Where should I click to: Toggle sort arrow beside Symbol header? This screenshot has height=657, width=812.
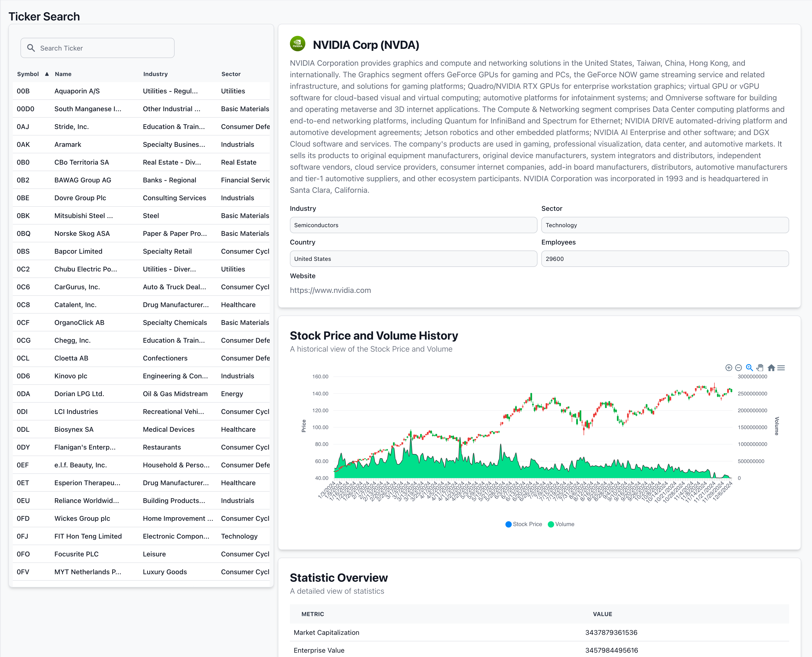coord(46,74)
